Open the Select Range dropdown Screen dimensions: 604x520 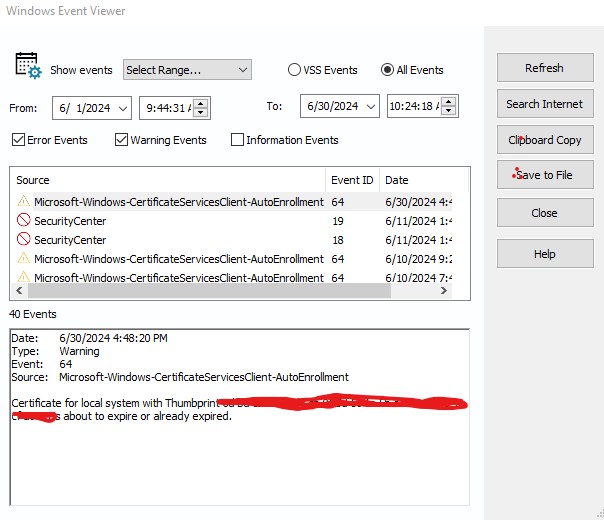pos(187,70)
